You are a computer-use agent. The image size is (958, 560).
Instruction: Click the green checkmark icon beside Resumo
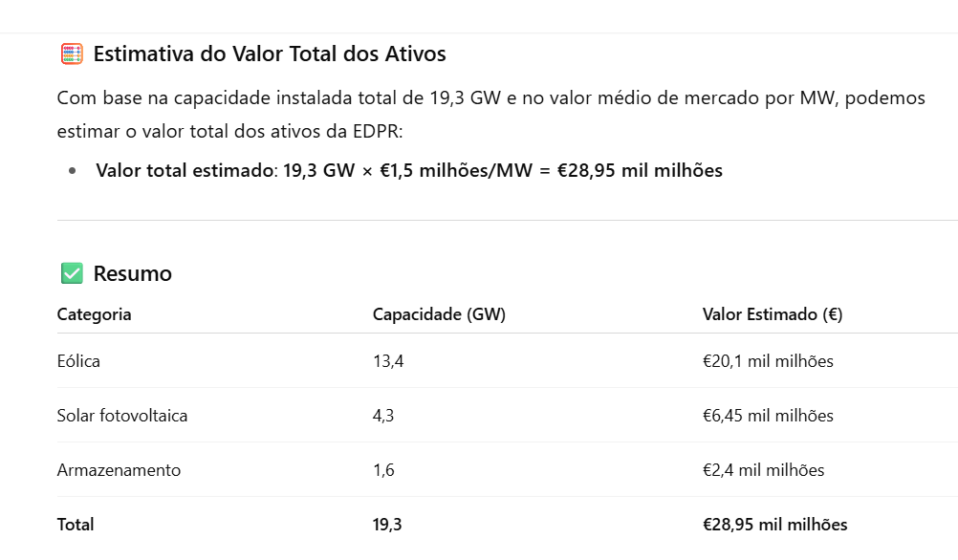click(72, 274)
